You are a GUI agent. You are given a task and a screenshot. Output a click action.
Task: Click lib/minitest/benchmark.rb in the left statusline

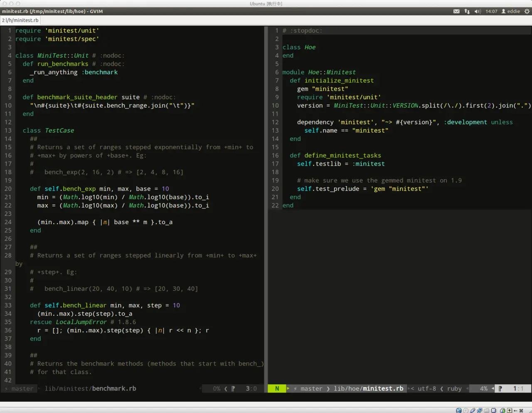click(x=90, y=388)
